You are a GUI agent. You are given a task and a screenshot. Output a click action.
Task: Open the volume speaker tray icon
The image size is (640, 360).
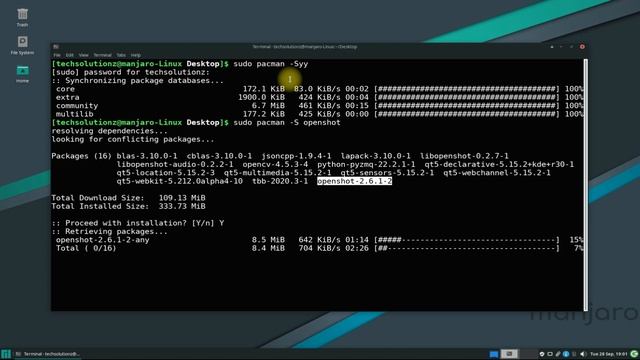tap(582, 354)
